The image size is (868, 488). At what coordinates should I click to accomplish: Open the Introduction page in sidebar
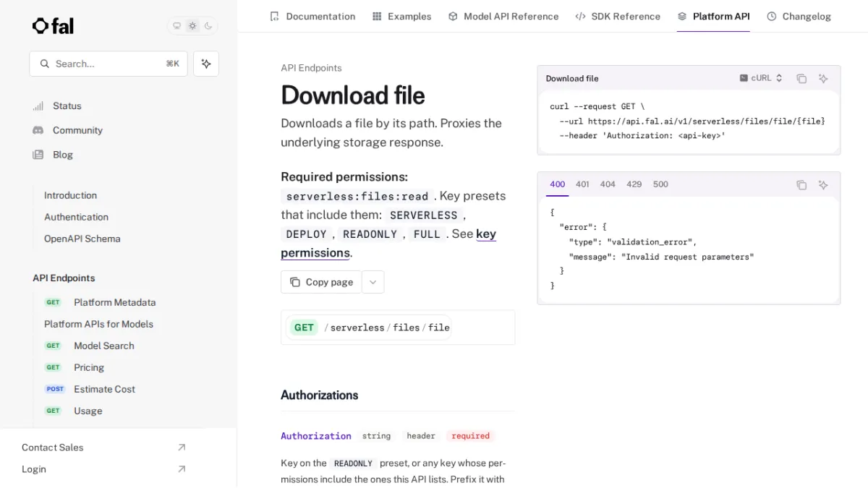tap(70, 195)
